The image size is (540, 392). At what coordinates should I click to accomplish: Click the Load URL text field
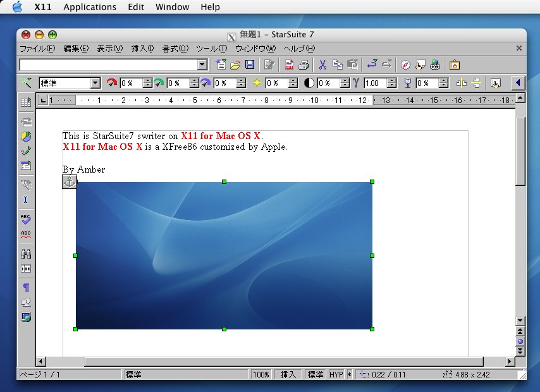[109, 64]
